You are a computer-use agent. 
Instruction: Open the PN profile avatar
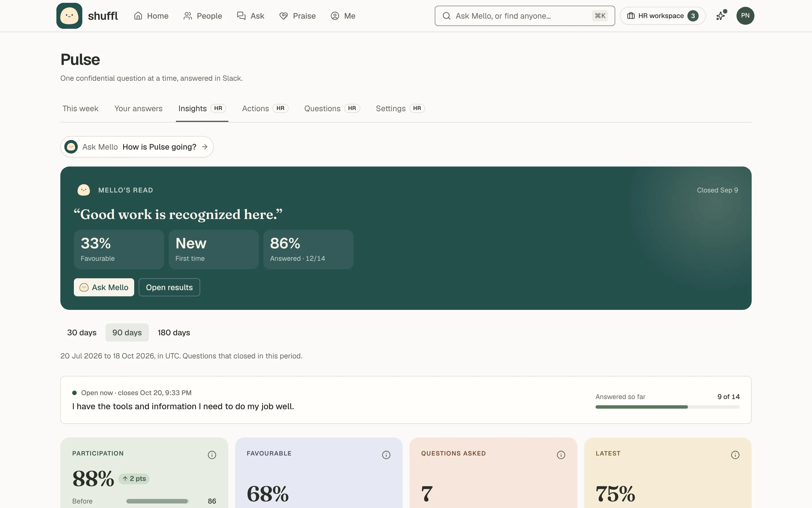(x=745, y=16)
